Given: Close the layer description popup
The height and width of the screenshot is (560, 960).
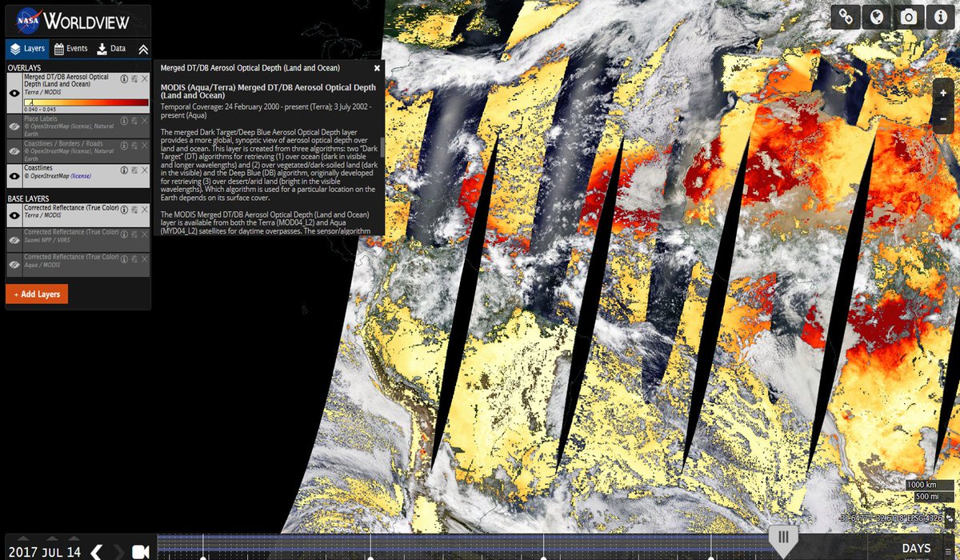Looking at the screenshot, I should 377,68.
